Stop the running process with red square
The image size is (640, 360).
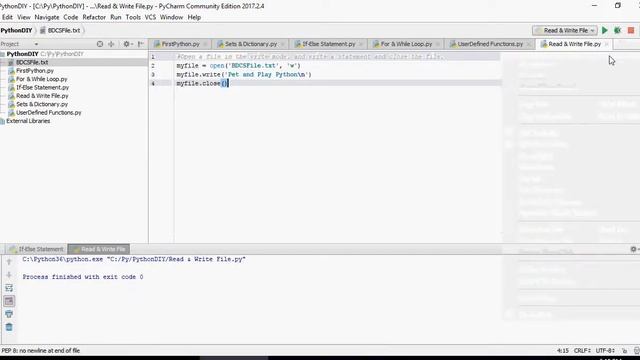[x=631, y=31]
